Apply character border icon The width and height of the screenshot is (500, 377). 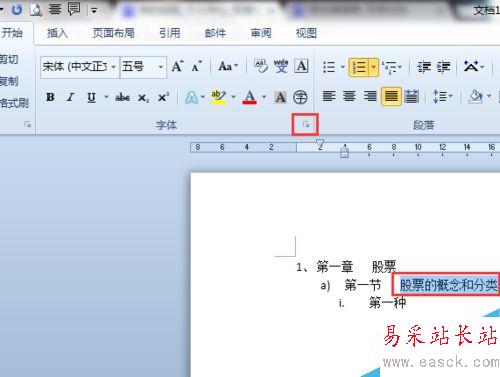tap(301, 66)
